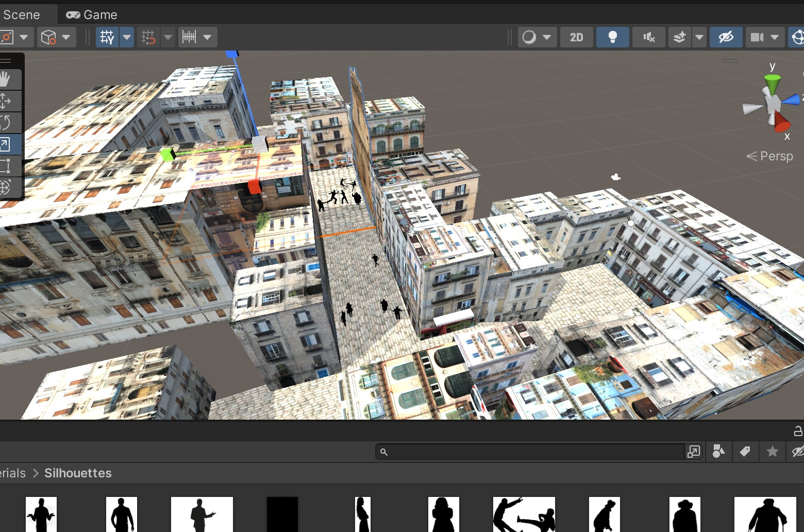
Task: Toggle scene visibility eye in the toolbar
Action: click(726, 37)
